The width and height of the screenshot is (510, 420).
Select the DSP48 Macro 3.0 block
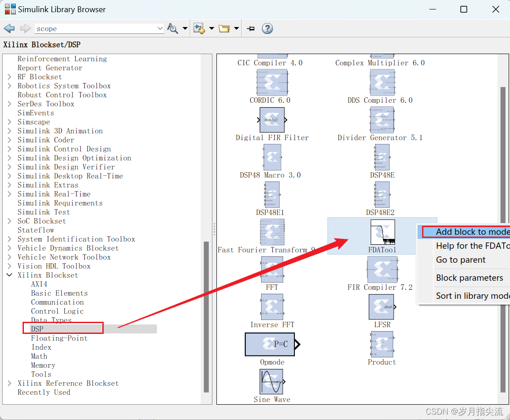tap(272, 157)
